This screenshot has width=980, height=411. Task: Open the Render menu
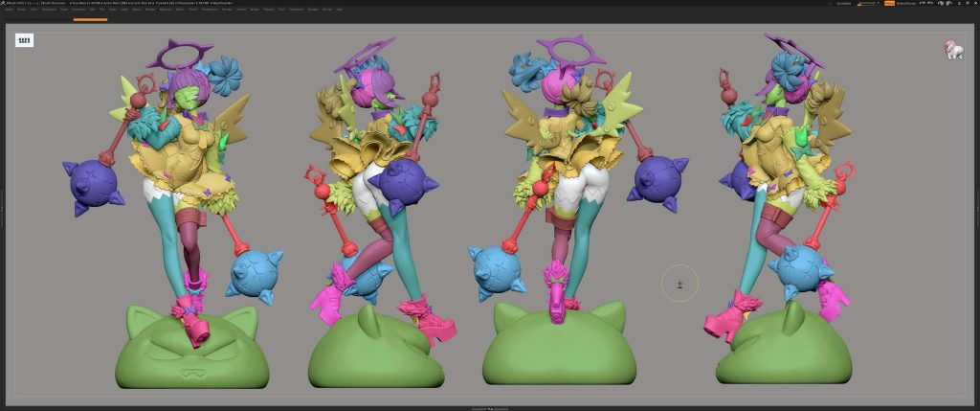coord(228,10)
